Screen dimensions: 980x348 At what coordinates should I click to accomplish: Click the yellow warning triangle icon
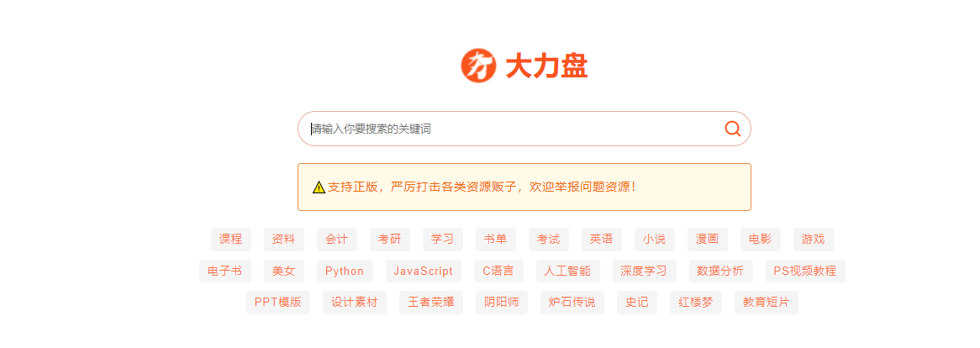tap(319, 187)
